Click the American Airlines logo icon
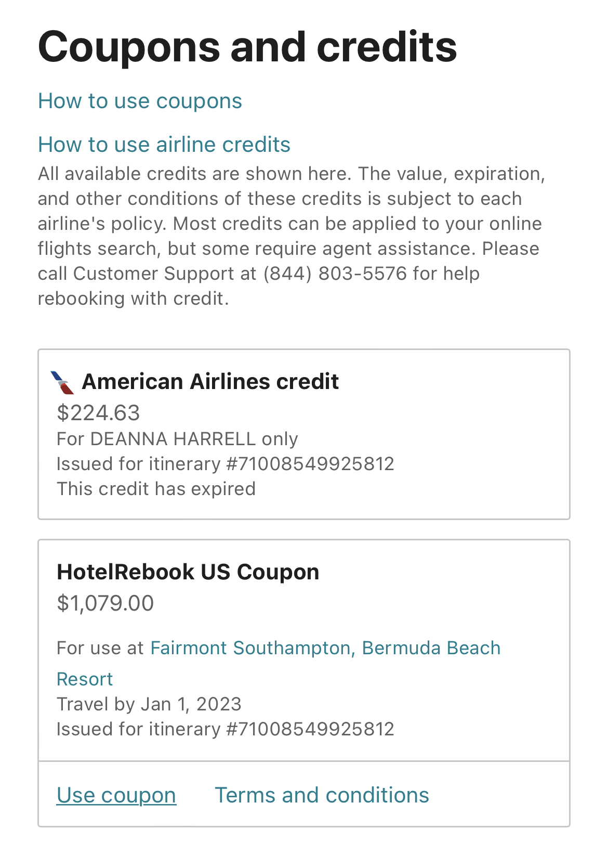608x868 pixels. (61, 381)
